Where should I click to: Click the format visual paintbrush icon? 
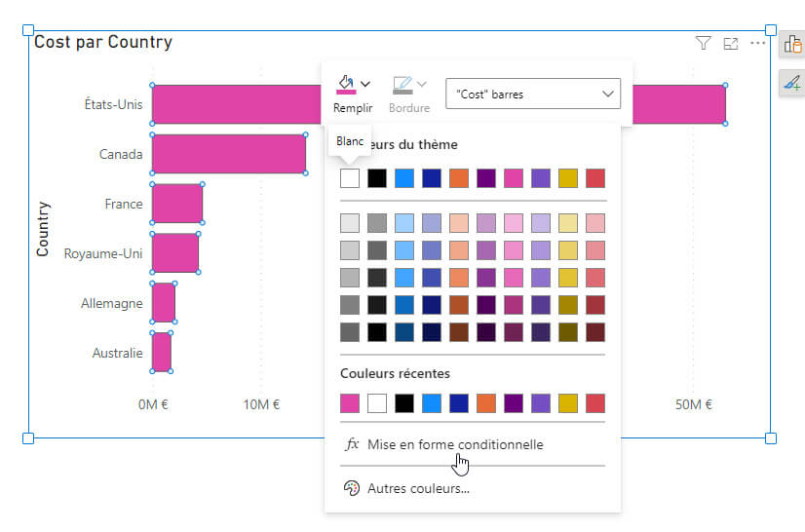point(792,83)
